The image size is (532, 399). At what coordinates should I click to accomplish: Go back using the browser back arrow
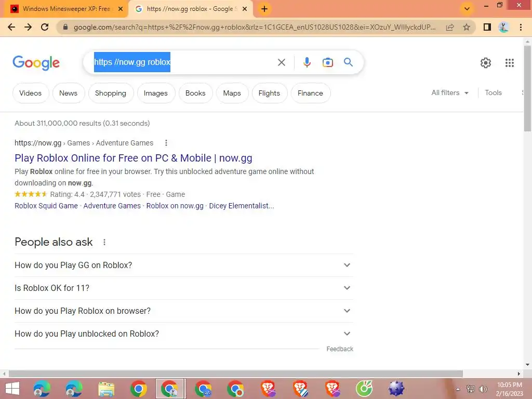coord(11,27)
